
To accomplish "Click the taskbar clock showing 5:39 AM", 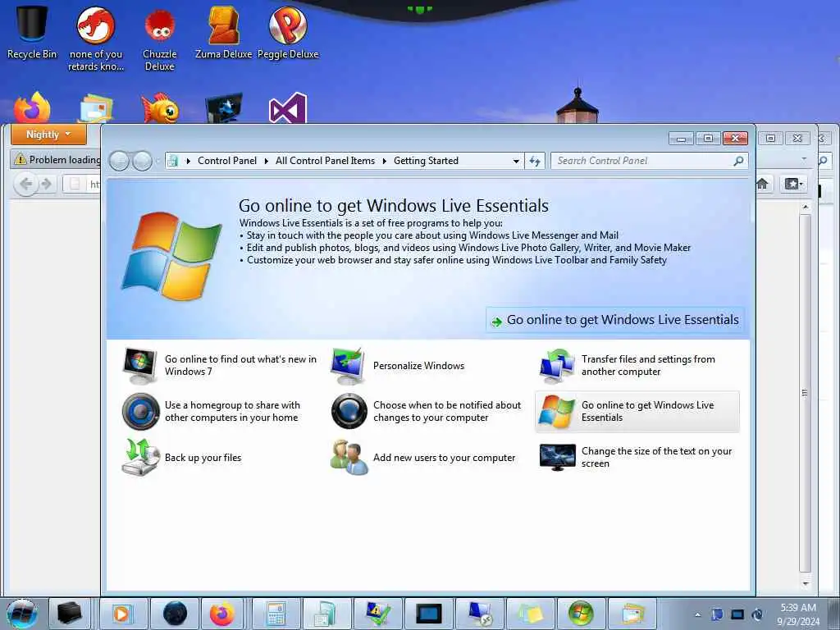I will 798,614.
